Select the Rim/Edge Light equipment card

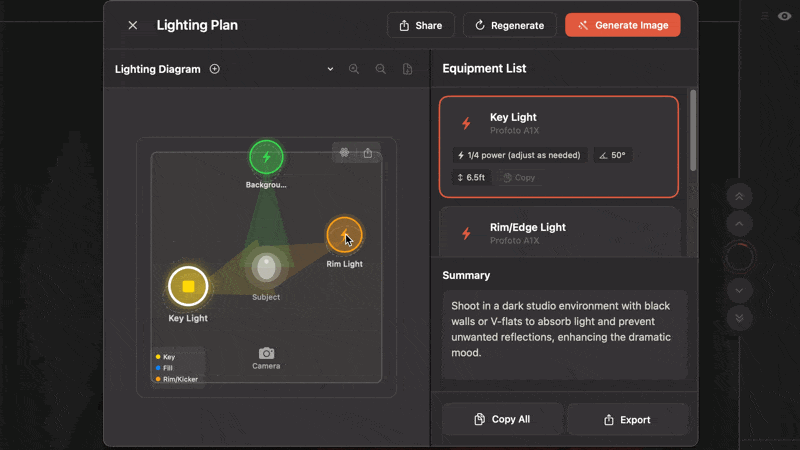point(559,232)
